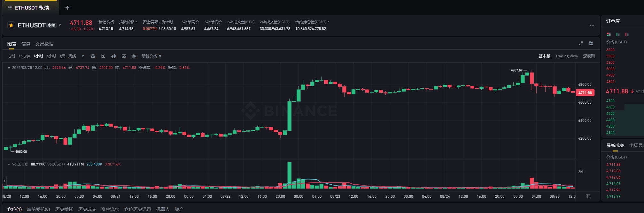
Task: Expand the ETHUSDT pair selector dropdown
Action: pyautogui.click(x=60, y=25)
